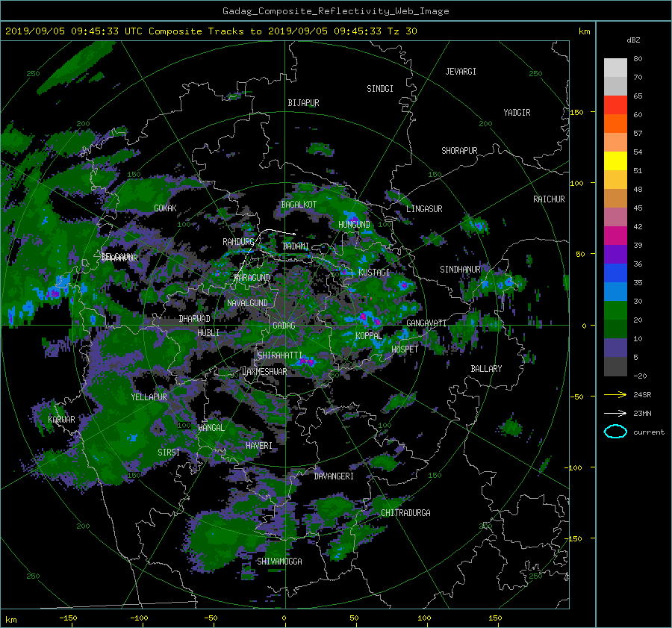
Task: Click the cyan 'current' ellipse legend symbol
Action: [615, 432]
